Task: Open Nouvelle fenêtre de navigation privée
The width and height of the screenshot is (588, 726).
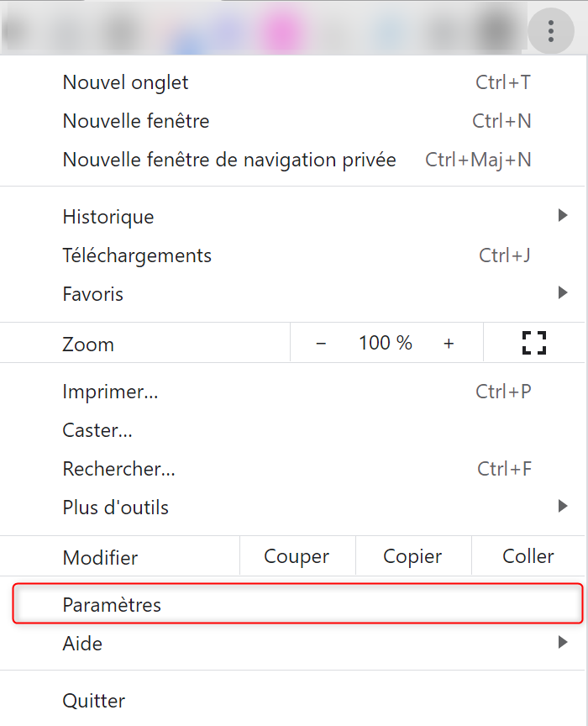Action: coord(229,160)
